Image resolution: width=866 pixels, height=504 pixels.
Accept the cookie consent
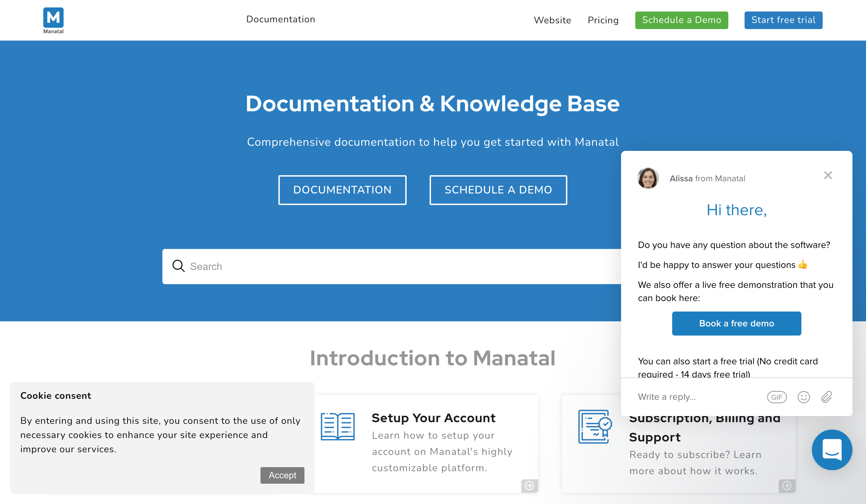[x=282, y=475]
